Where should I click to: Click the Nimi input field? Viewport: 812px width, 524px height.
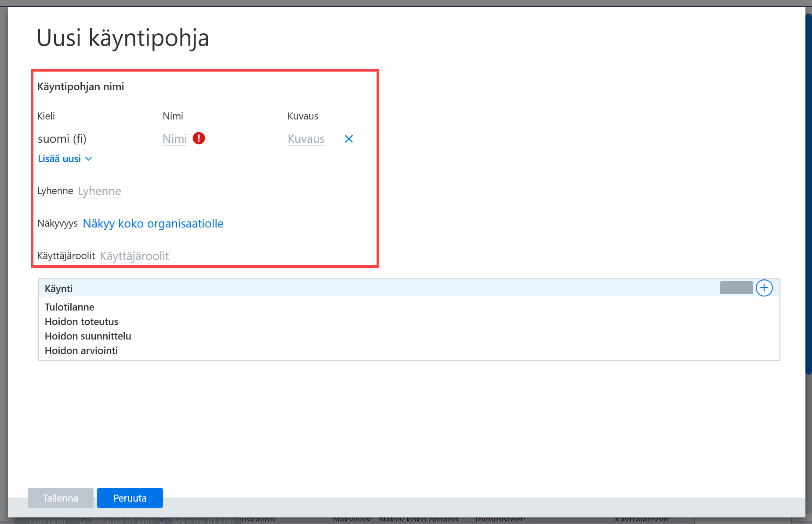175,139
